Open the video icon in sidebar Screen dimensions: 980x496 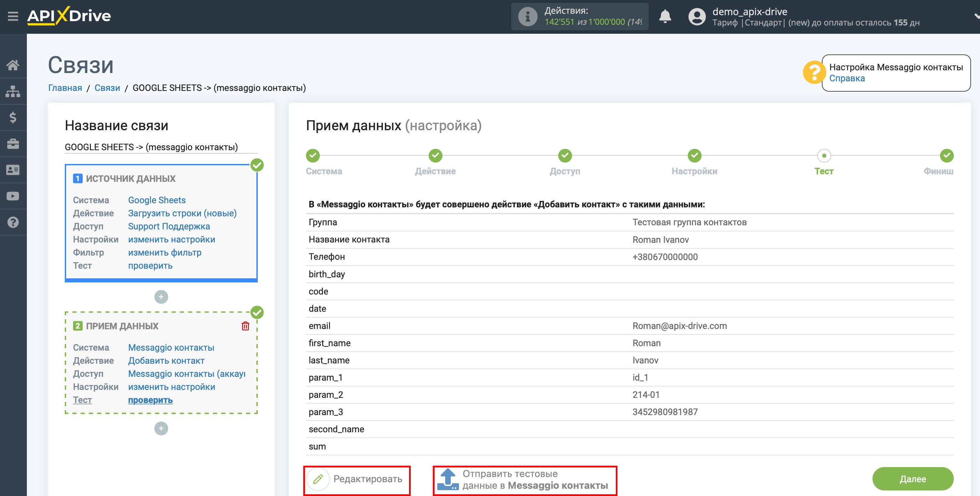click(x=13, y=196)
